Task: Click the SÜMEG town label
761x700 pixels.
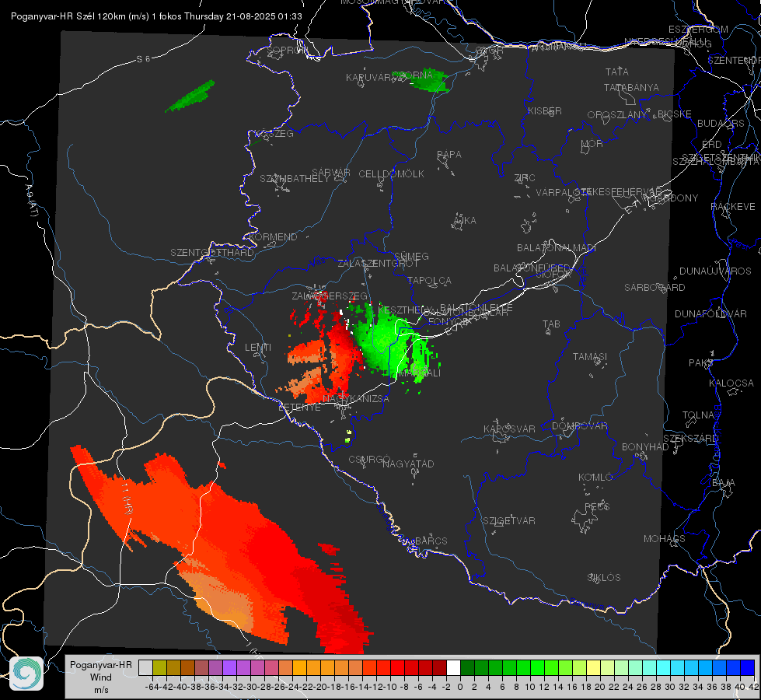Action: (x=411, y=256)
